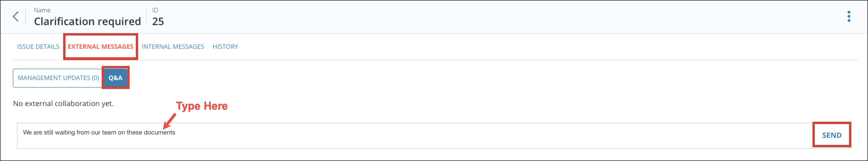The image size is (868, 161).
Task: Open the three-dot more options menu
Action: pyautogui.click(x=849, y=17)
